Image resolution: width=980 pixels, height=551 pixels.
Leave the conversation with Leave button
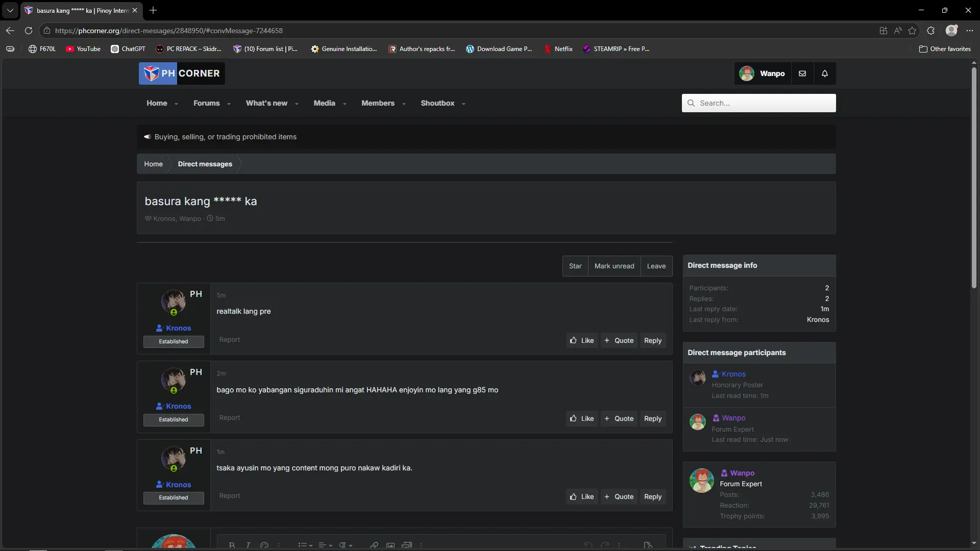coord(656,266)
